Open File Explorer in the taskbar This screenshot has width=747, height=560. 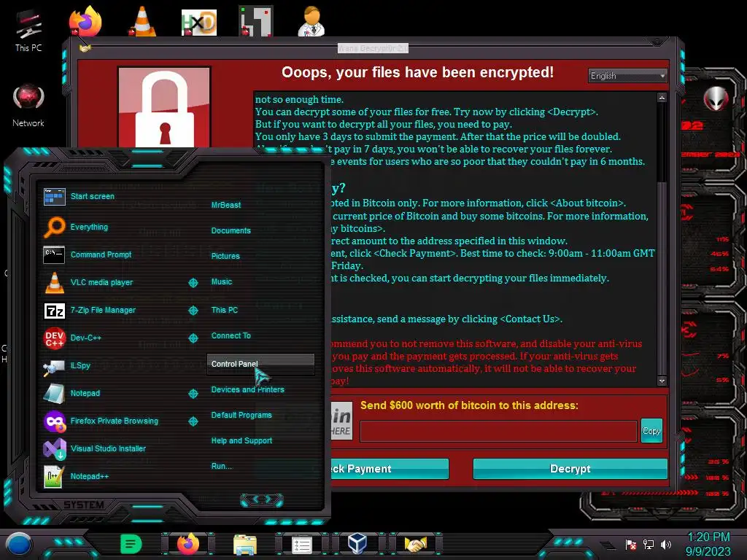245,545
